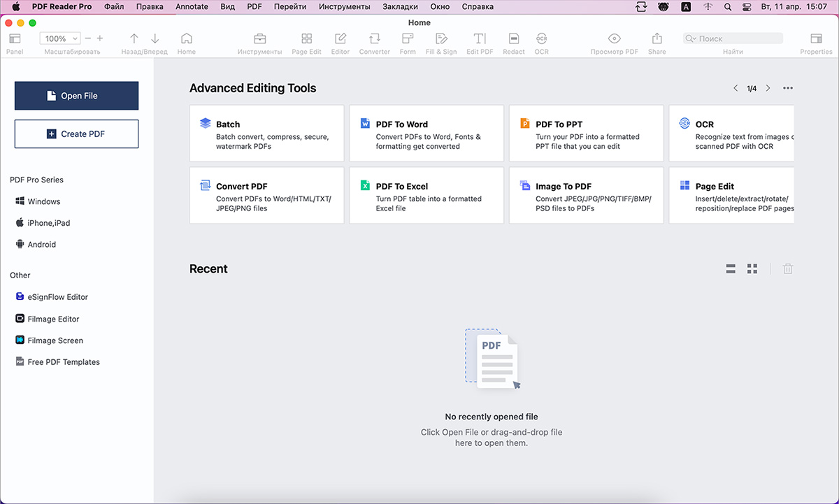Viewport: 839px width, 504px height.
Task: Select the Form toolbar tool
Action: (x=408, y=38)
